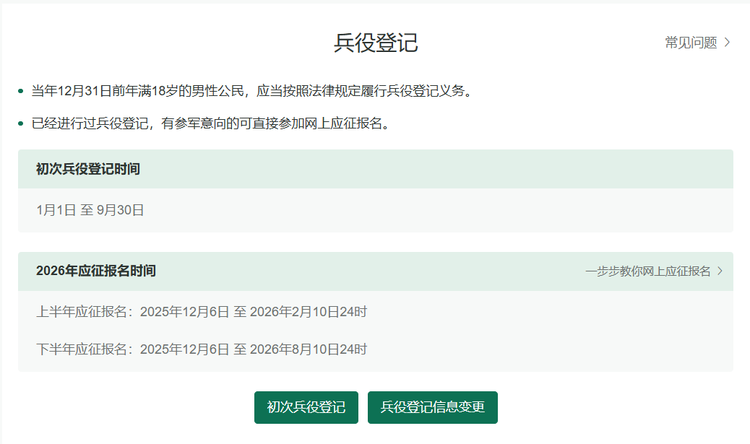Select the 2026年应征报名时间 section header
This screenshot has height=444, width=750.
pyautogui.click(x=96, y=271)
